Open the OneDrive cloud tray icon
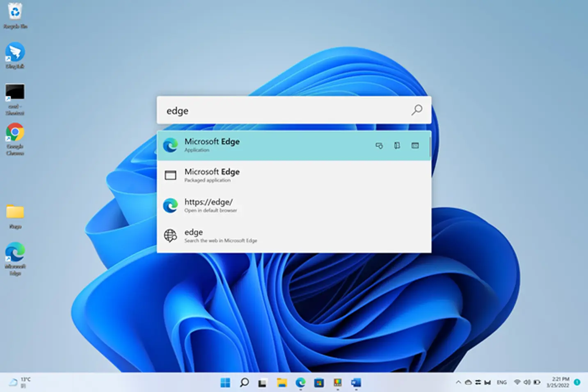This screenshot has width=588, height=392. [x=468, y=382]
